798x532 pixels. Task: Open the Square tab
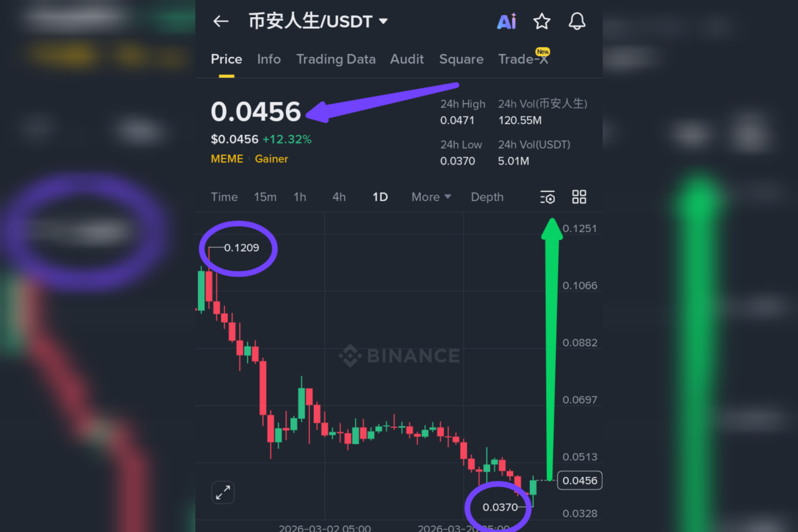(x=461, y=59)
